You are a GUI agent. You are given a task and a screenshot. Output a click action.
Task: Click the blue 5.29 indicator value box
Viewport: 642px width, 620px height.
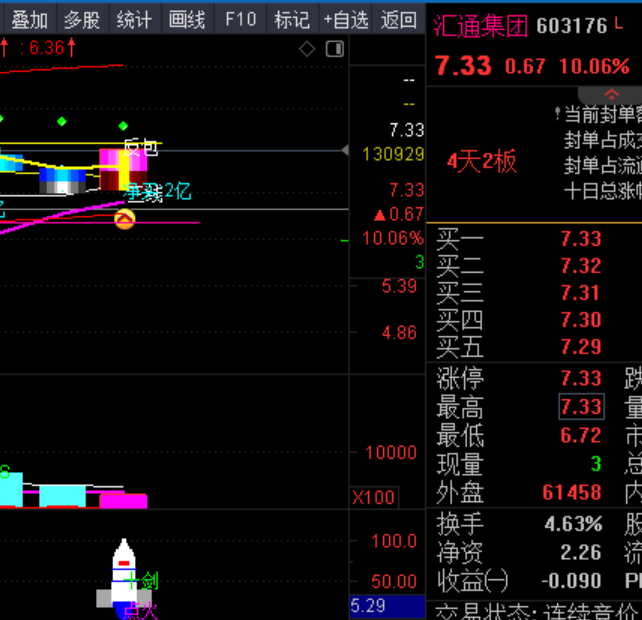(387, 606)
